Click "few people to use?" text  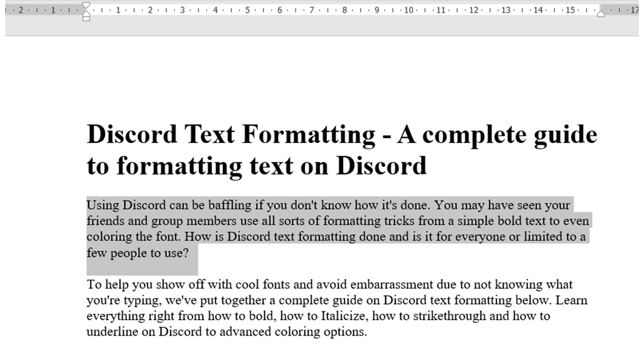coord(138,253)
